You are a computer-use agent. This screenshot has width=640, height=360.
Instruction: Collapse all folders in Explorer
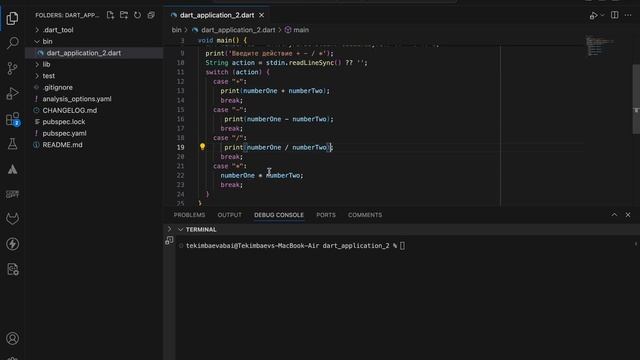[x=151, y=15]
